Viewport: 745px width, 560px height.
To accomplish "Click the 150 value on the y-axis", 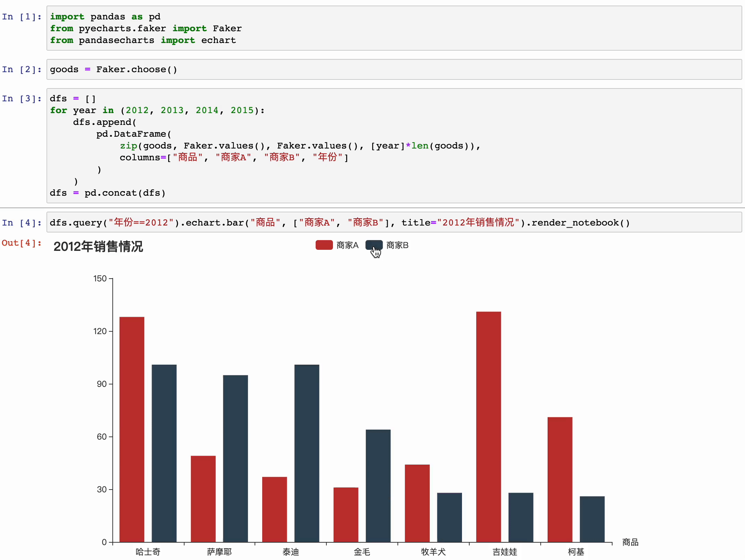I will click(100, 278).
